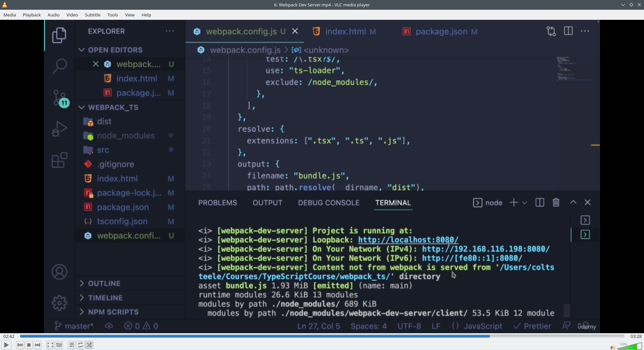Open the terminal launch profile dropdown arrow

pyautogui.click(x=525, y=203)
